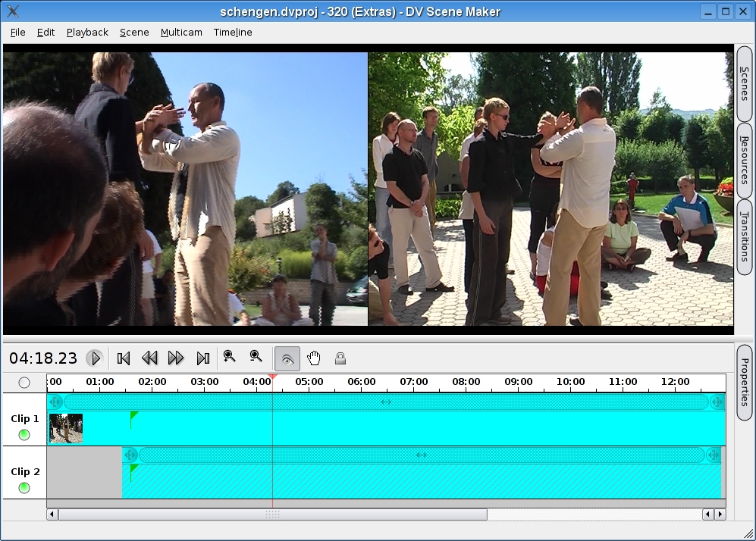Click the rewind double-arrow button
Image resolution: width=756 pixels, height=541 pixels.
tap(149, 358)
